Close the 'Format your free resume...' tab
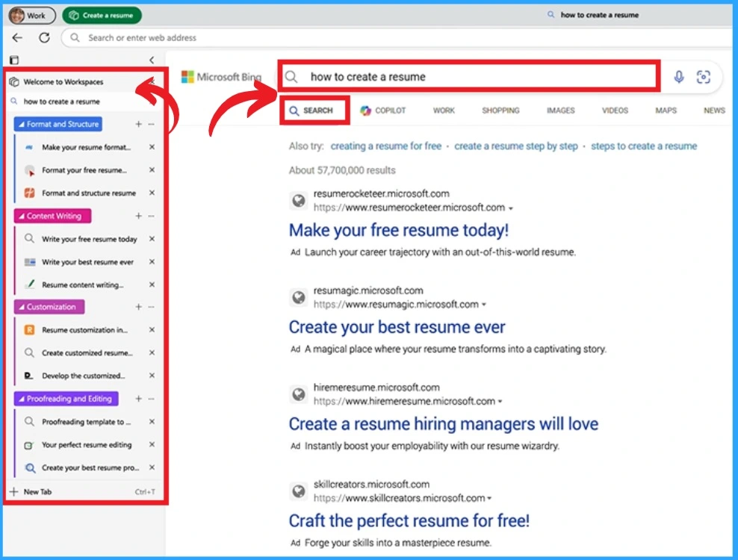The width and height of the screenshot is (738, 560). click(x=152, y=170)
